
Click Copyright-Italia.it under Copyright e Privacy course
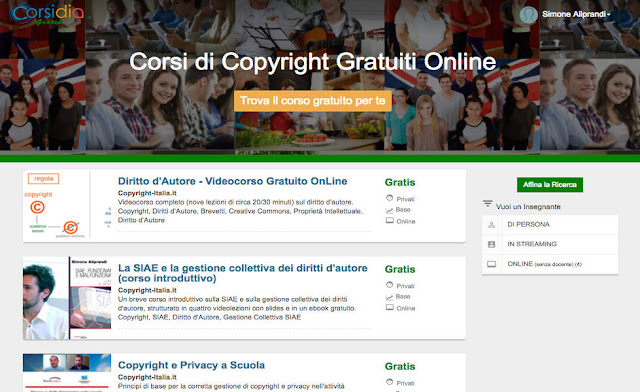[147, 377]
